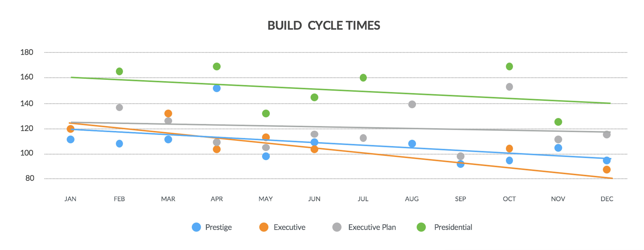
Task: Click the JUN month axis label
Action: coord(314,199)
